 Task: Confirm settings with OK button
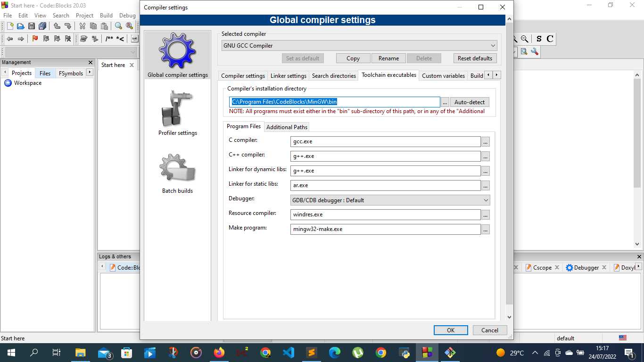pyautogui.click(x=451, y=330)
